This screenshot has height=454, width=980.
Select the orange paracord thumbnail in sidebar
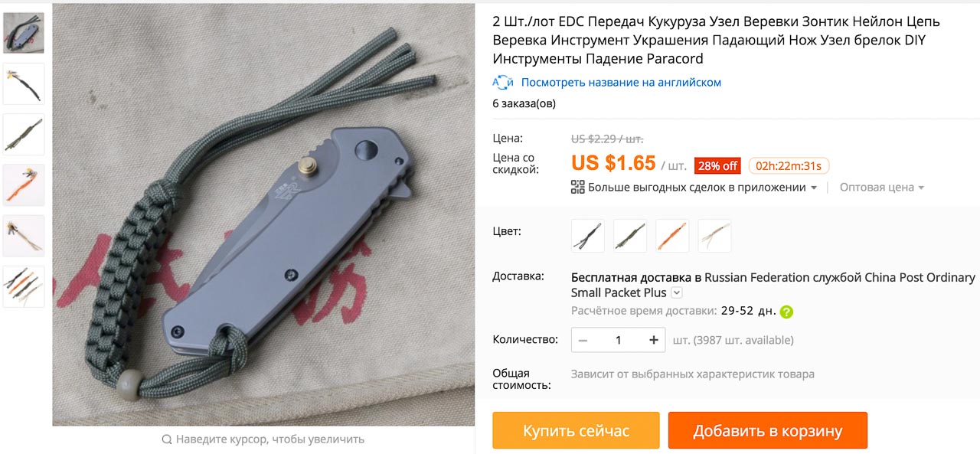pos(24,185)
